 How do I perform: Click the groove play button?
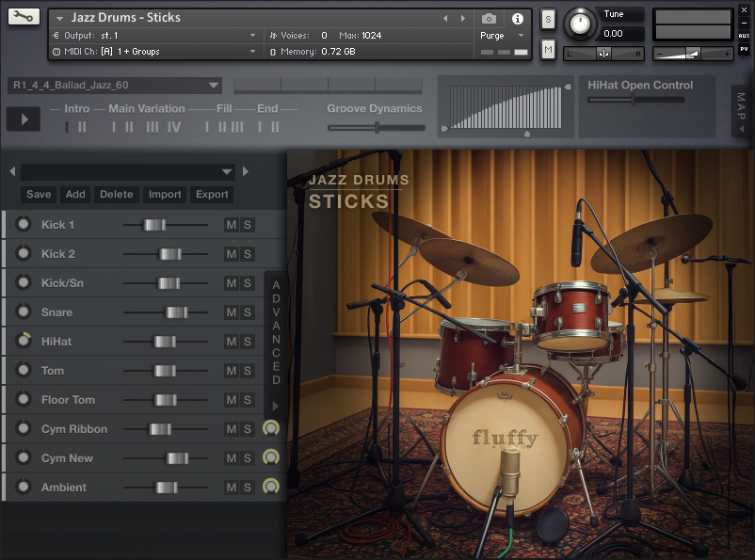coord(24,119)
